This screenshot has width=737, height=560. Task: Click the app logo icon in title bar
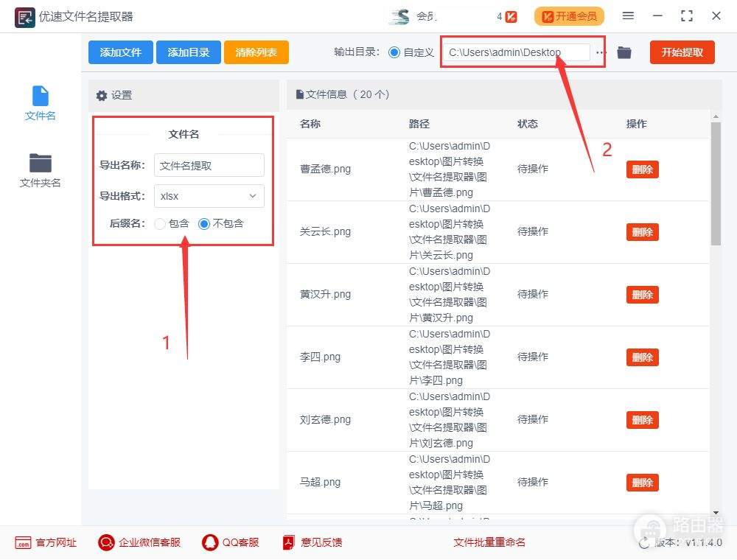point(24,18)
